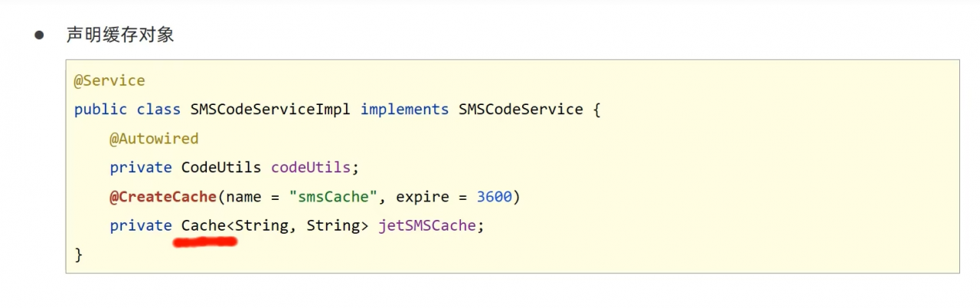Click the bullet point before the heading
Image resolution: width=980 pixels, height=308 pixels.
(39, 35)
